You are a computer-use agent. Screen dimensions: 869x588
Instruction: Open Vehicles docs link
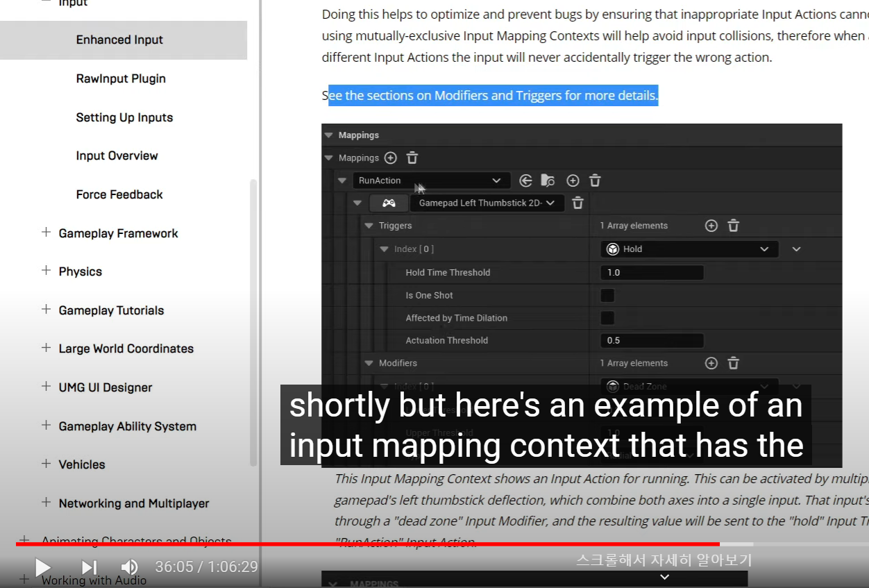(82, 464)
